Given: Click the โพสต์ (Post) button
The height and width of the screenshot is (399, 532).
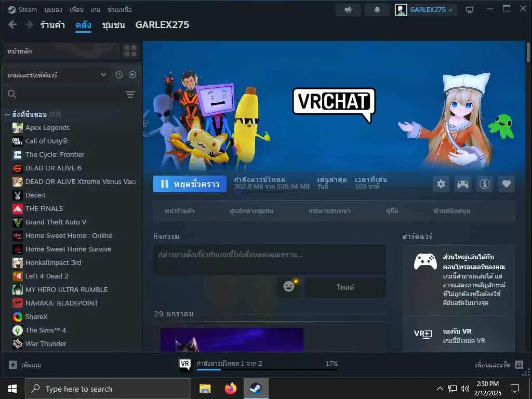Looking at the screenshot, I should 345,287.
